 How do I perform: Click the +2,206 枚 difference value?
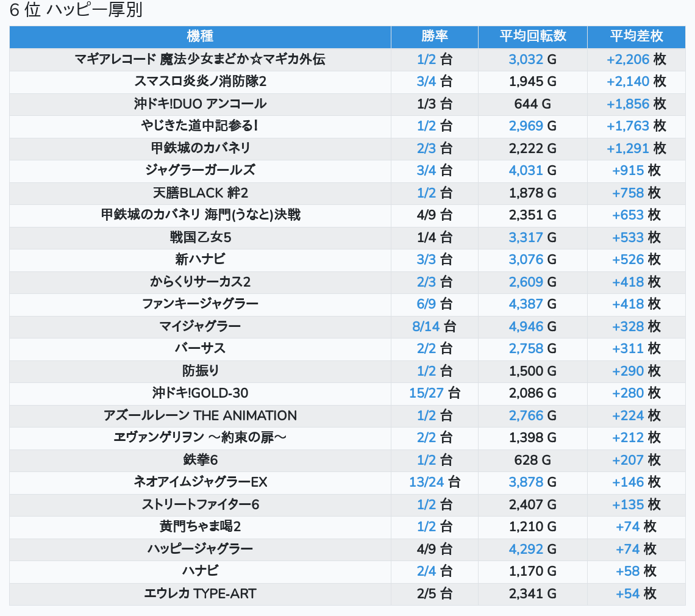636,59
